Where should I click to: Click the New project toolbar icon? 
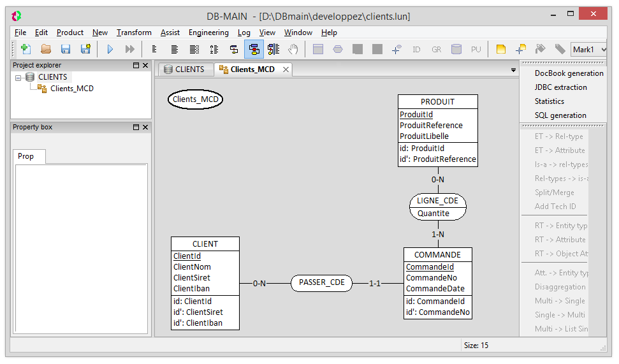[26, 49]
